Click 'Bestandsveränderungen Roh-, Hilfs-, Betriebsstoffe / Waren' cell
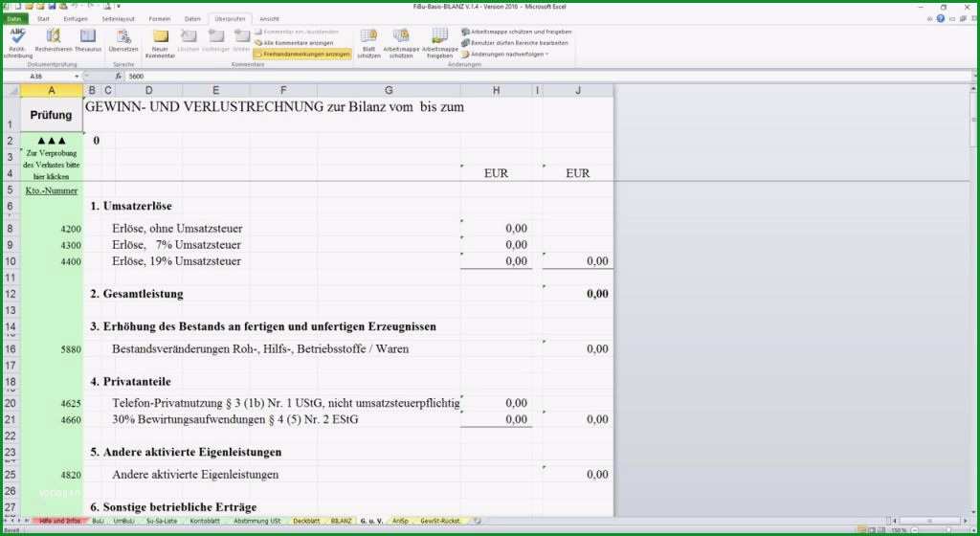This screenshot has height=536, width=980. pyautogui.click(x=260, y=349)
